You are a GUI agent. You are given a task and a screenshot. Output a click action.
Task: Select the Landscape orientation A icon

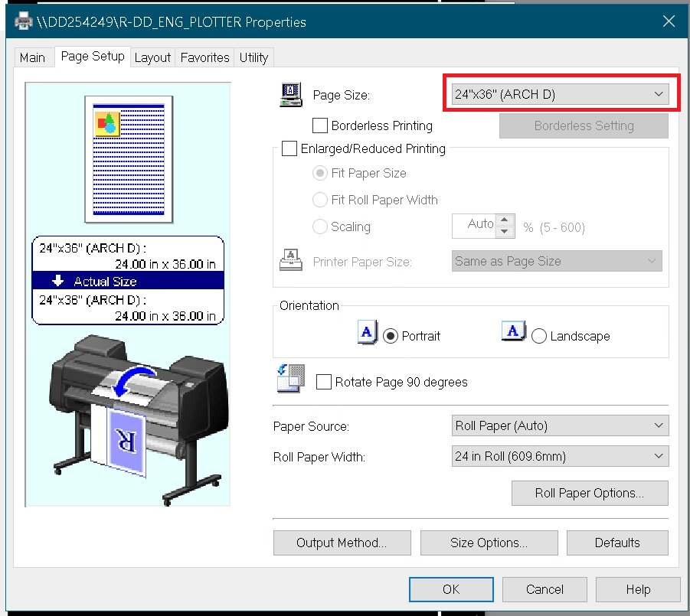(512, 332)
